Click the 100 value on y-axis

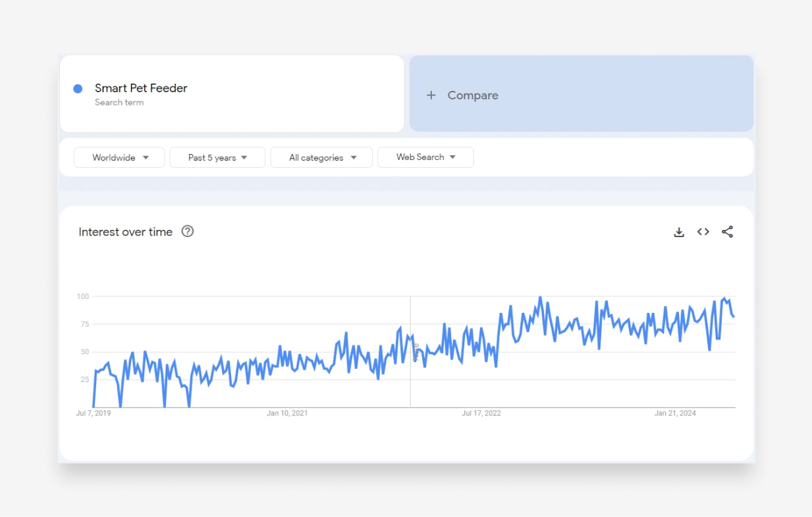[82, 296]
